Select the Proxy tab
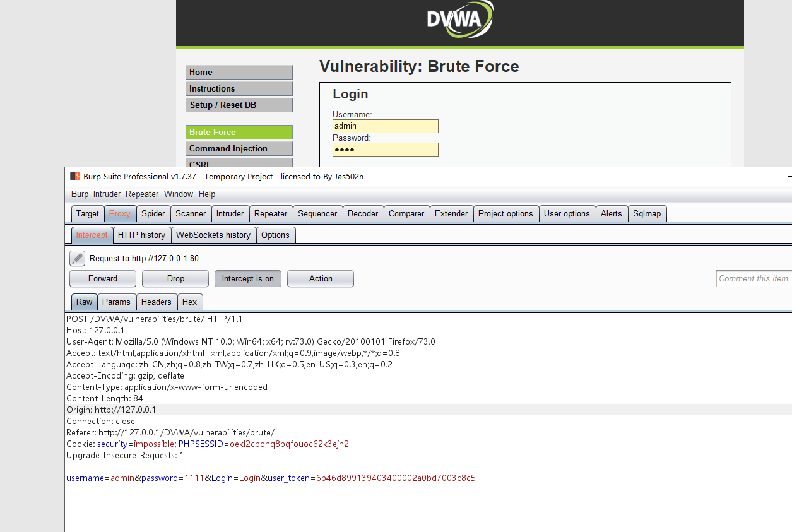The height and width of the screenshot is (532, 792). [x=120, y=213]
